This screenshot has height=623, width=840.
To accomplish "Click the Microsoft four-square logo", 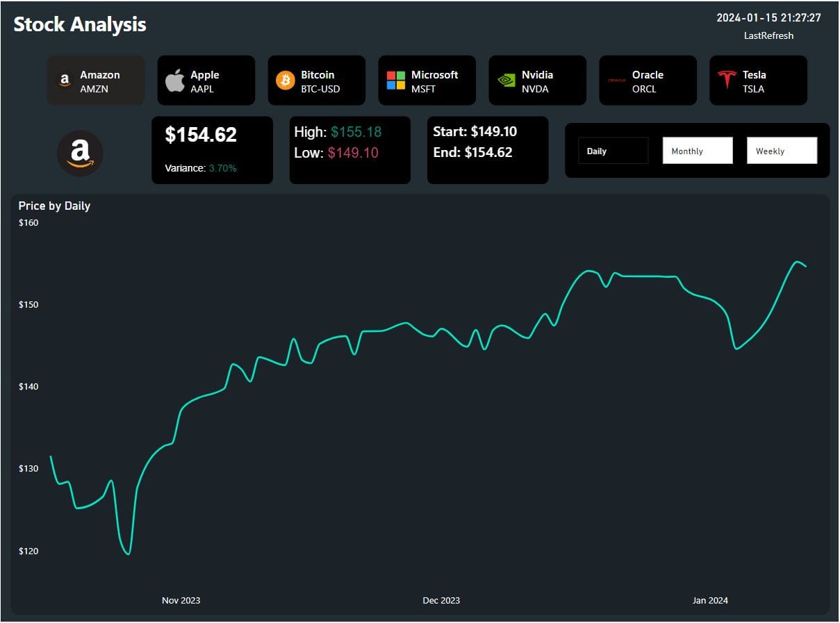I will pos(396,81).
